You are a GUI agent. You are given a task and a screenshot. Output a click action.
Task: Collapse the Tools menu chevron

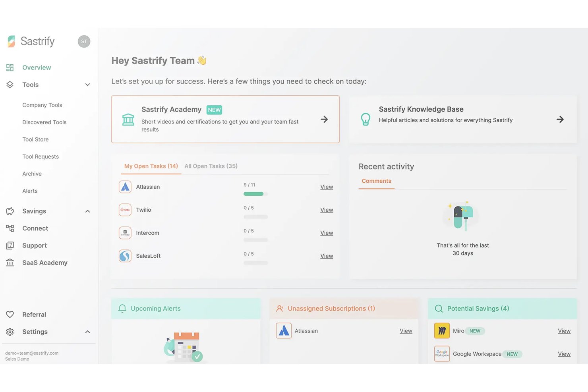(x=87, y=85)
